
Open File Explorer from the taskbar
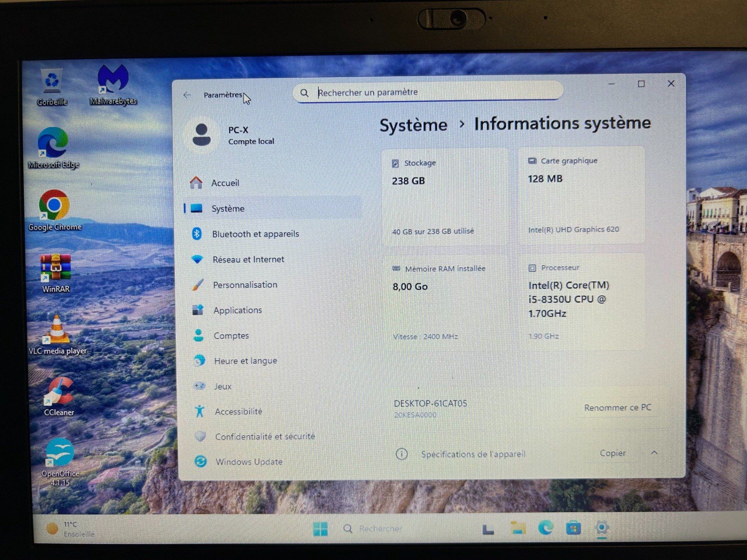(518, 528)
